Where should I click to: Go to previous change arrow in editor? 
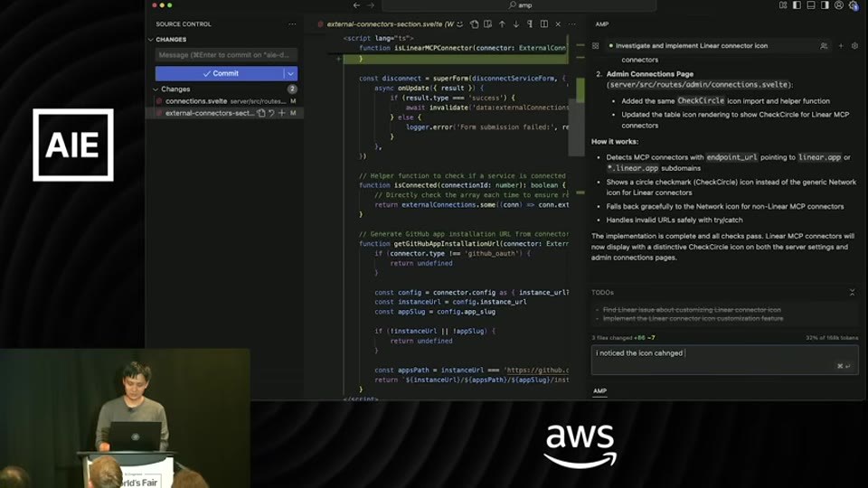(x=502, y=24)
